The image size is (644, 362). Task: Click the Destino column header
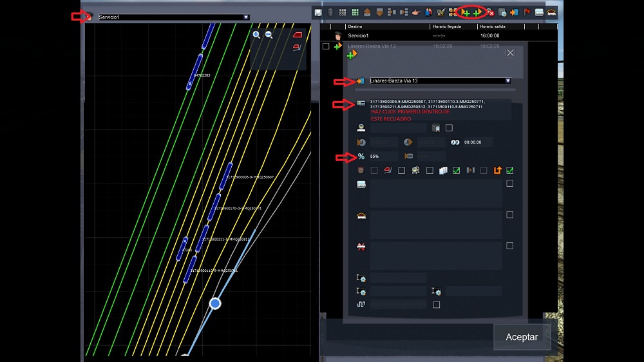pos(355,26)
